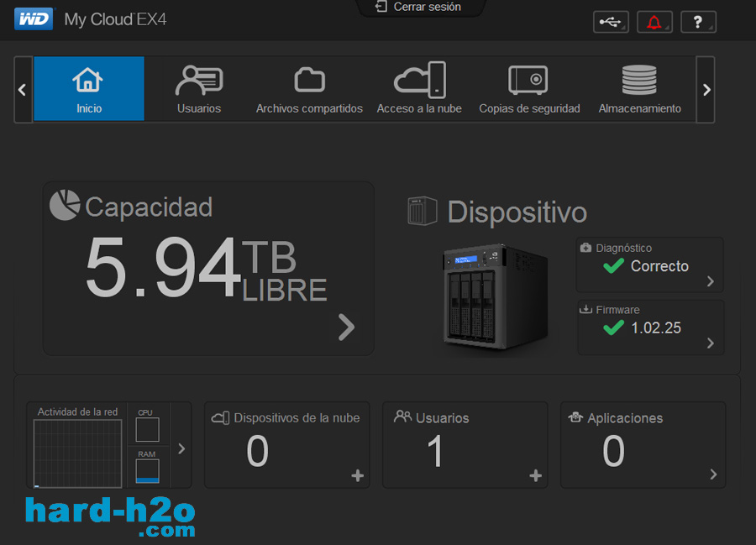Image resolution: width=756 pixels, height=545 pixels.
Task: Click the Correcto diagnostic status text
Action: click(x=659, y=266)
